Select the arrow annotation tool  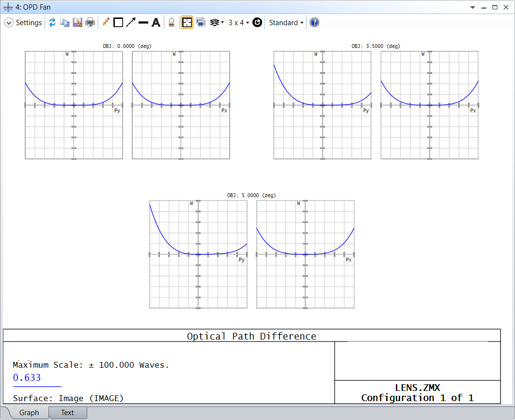click(x=130, y=22)
